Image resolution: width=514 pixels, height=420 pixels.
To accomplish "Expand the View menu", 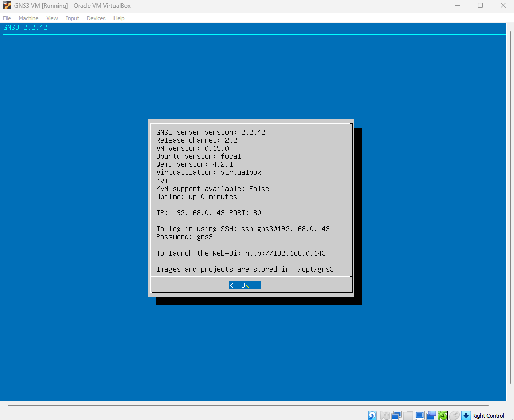I will pyautogui.click(x=52, y=18).
